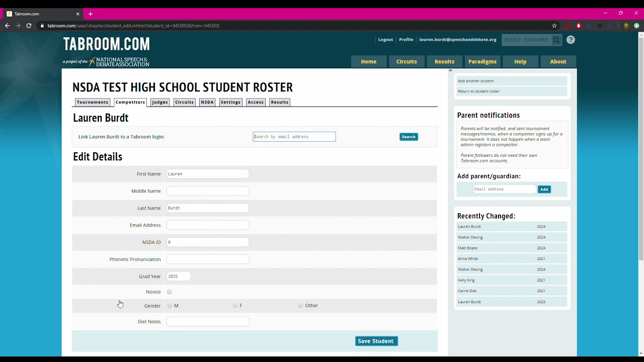This screenshot has height=362, width=644.
Task: Select the M gender radio button
Action: [x=170, y=306]
